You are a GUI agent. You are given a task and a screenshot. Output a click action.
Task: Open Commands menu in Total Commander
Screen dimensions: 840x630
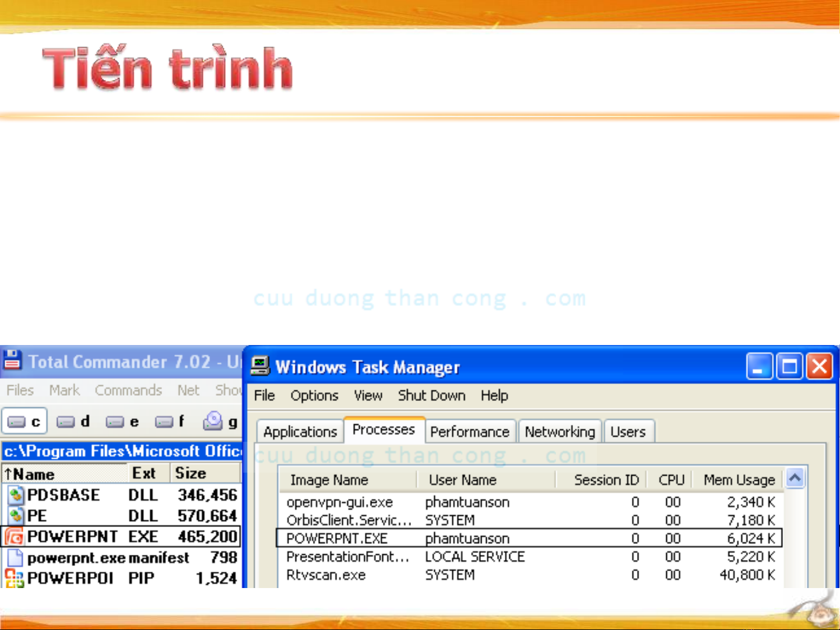click(x=128, y=390)
